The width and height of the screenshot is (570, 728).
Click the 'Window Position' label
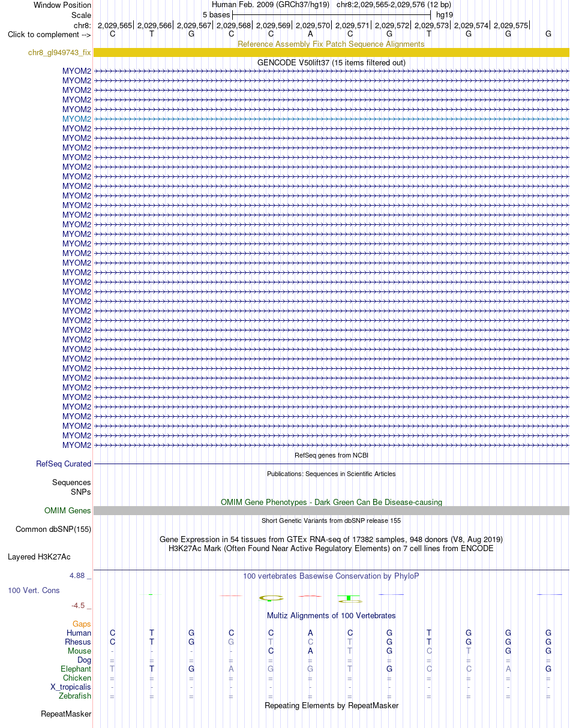tap(62, 5)
